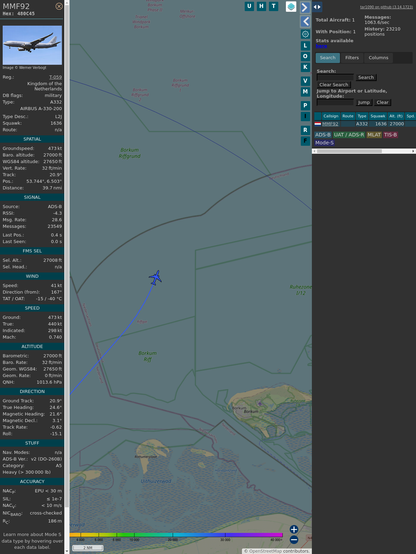Screen dimensions: 416x554
Task: Toggle the U map button
Action: [x=249, y=6]
